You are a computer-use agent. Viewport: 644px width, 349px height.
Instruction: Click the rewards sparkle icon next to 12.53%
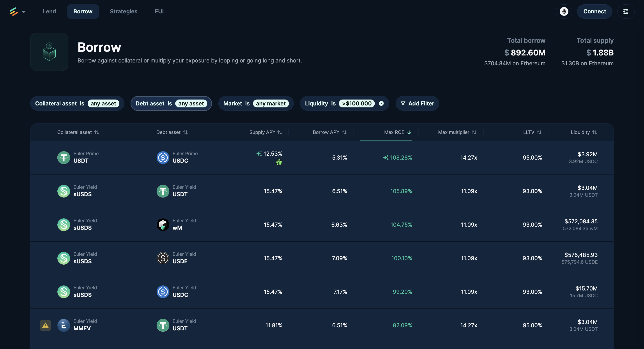click(x=259, y=154)
